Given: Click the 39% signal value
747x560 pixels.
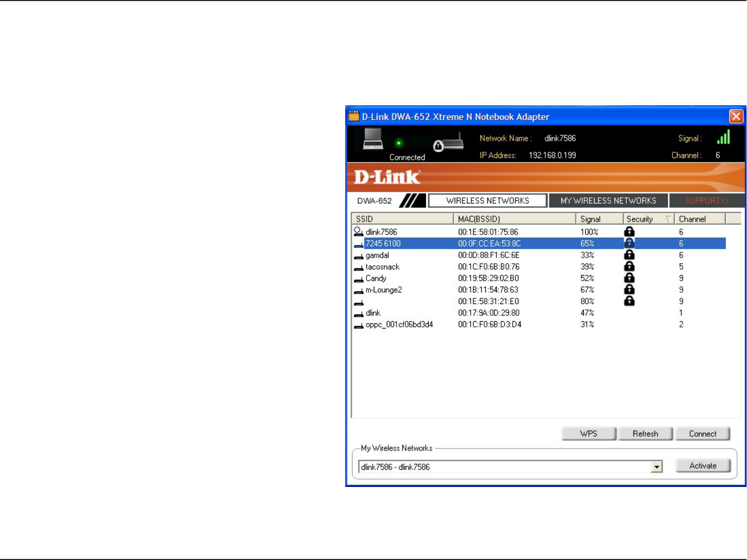Looking at the screenshot, I should point(587,267).
